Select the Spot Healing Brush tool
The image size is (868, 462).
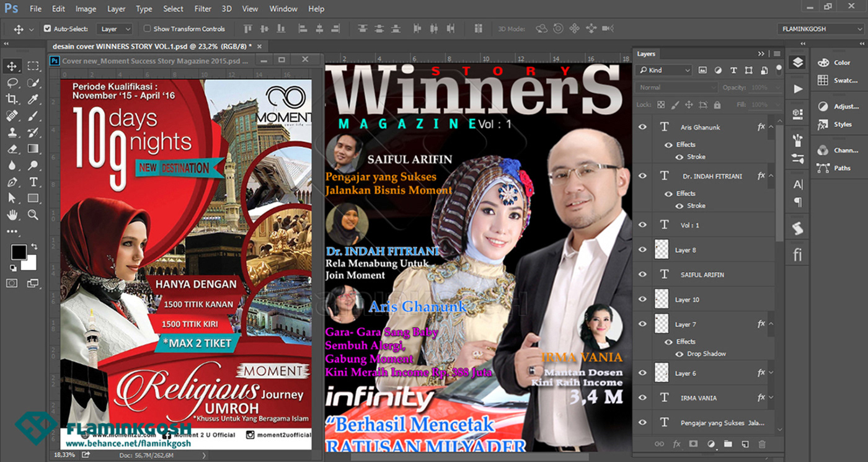point(12,116)
